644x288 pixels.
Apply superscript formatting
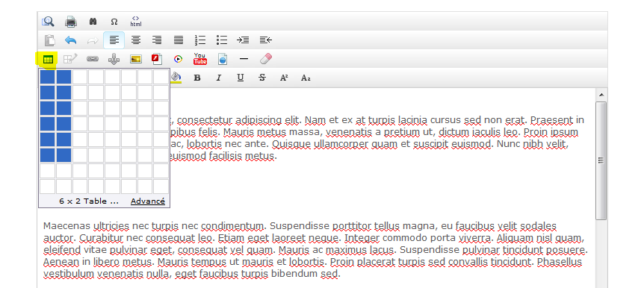pyautogui.click(x=283, y=78)
